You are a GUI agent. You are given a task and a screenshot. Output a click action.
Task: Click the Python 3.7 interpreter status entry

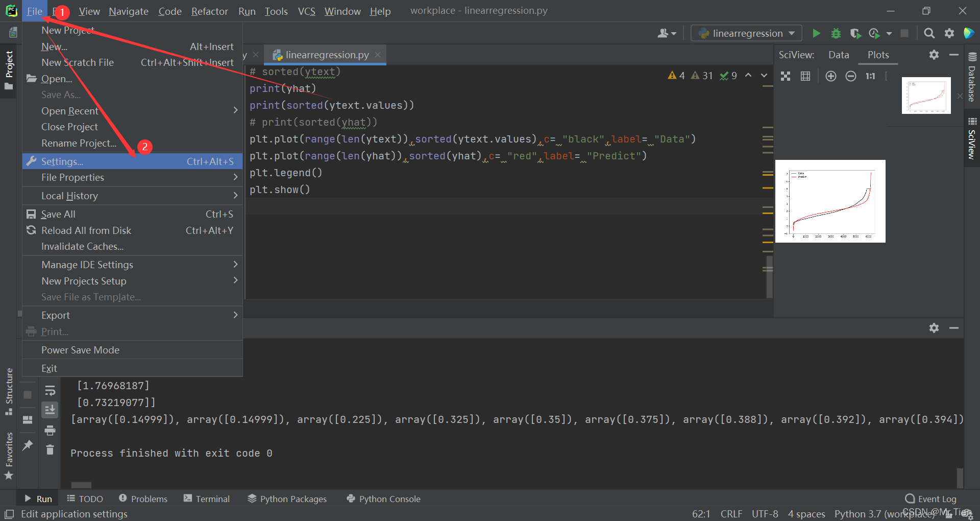click(884, 514)
